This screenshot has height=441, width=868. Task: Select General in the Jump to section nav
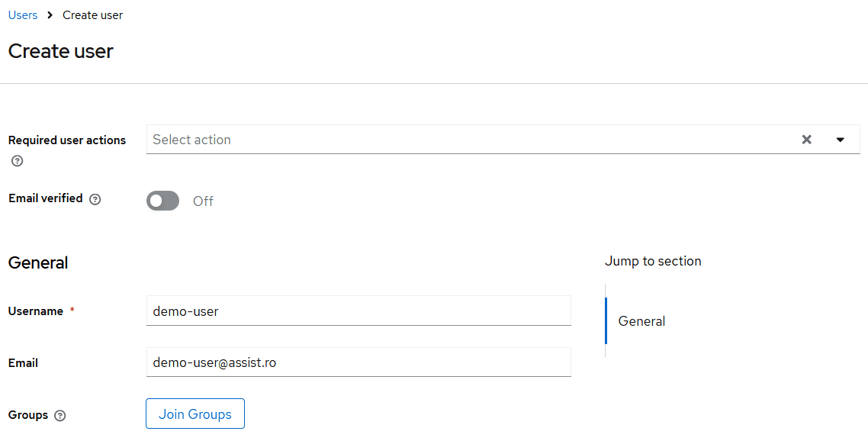coord(641,321)
